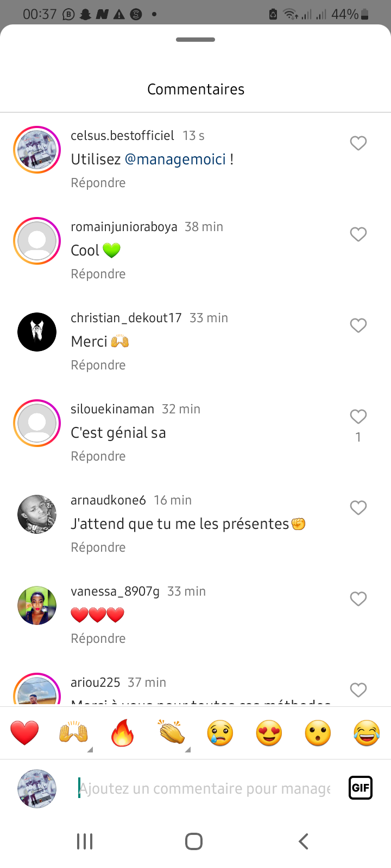Open vanessa_8907g's profile picture
The height and width of the screenshot is (868, 391).
(x=37, y=605)
